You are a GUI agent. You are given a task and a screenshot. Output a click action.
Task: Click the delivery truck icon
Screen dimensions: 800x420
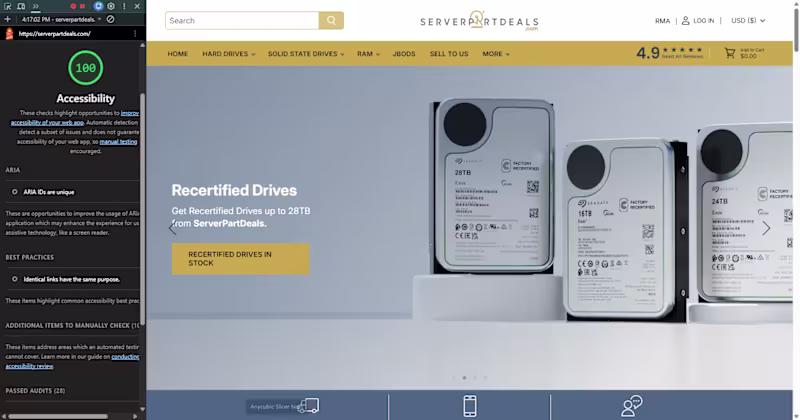pos(309,406)
